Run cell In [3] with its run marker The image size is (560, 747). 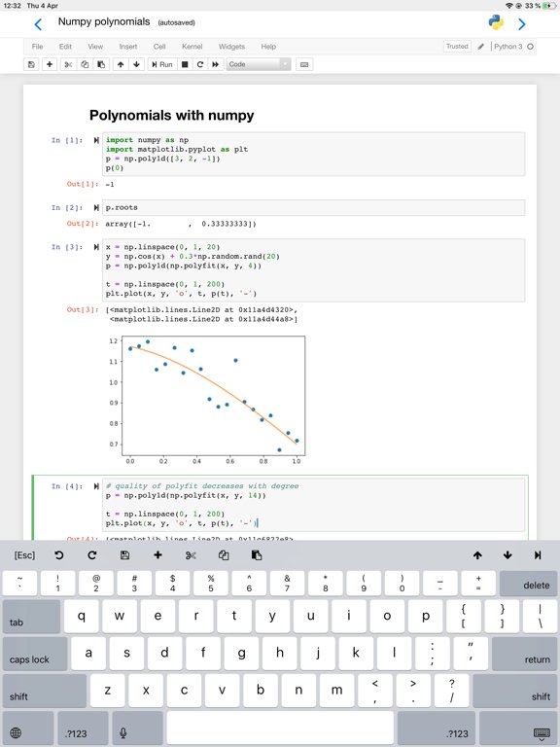tap(96, 247)
